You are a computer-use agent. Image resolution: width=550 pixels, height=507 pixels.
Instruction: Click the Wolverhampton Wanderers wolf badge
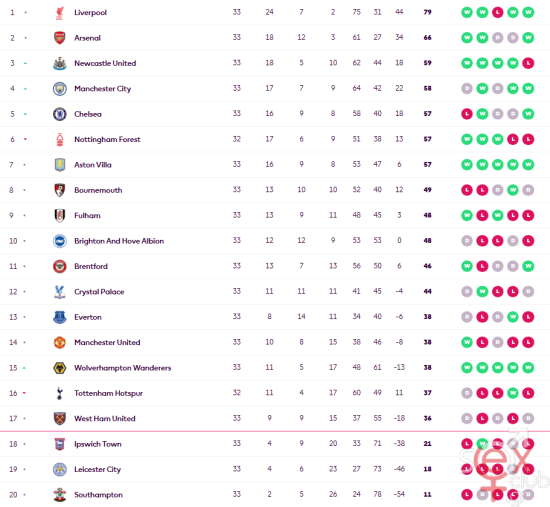60,368
